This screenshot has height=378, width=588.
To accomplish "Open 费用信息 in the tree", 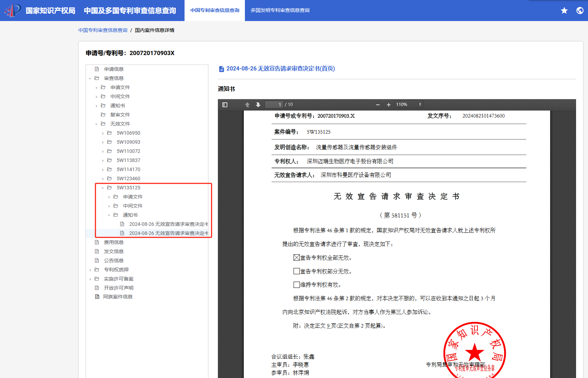I will pyautogui.click(x=114, y=242).
